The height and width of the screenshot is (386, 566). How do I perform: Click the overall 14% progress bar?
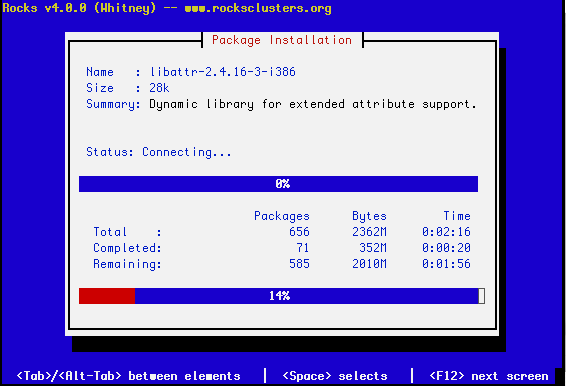[278, 296]
